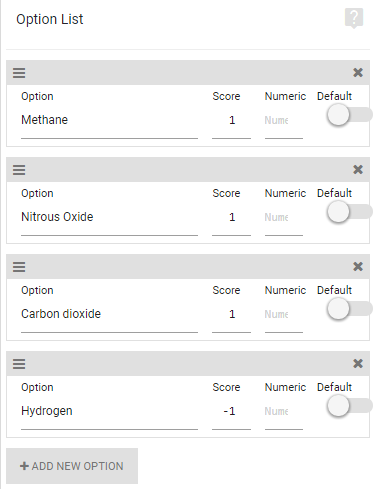Remove the Methane option with the X
This screenshot has height=489, width=374.
pyautogui.click(x=358, y=72)
